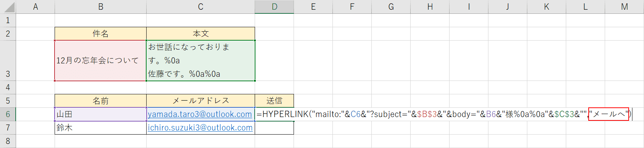Select column E header
Image resolution: width=644 pixels, height=148 pixels.
313,7
